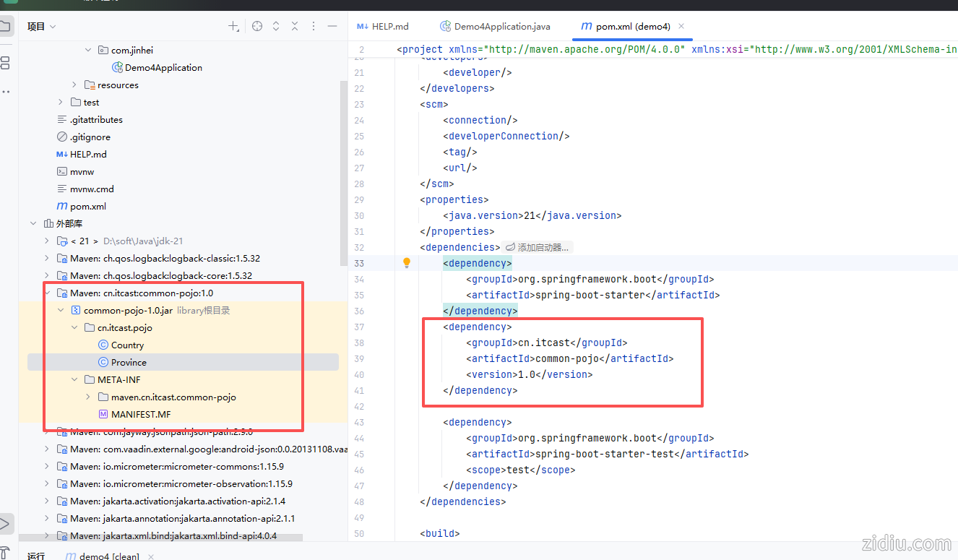Viewport: 958px width, 560px height.
Task: Click the locate-in-tree crosshair icon in project panel
Action: click(x=257, y=27)
